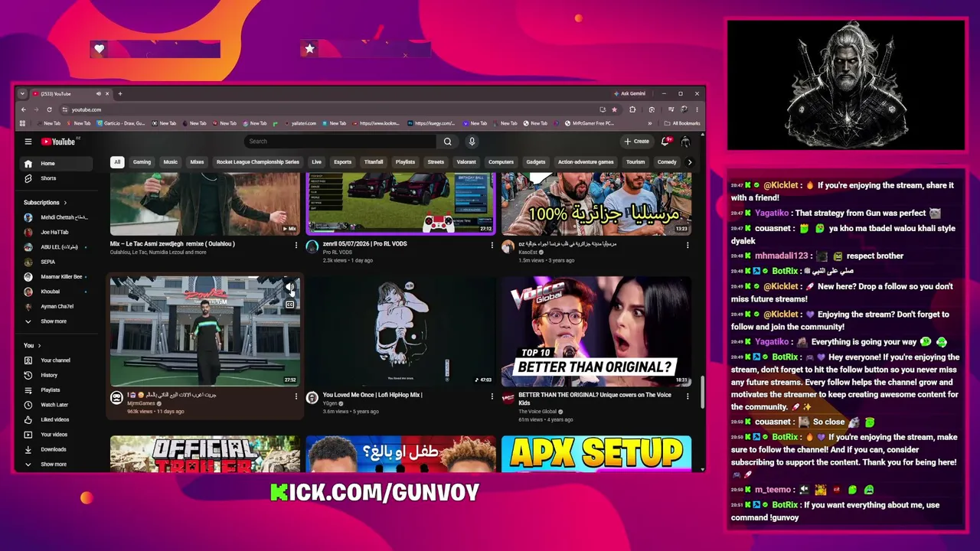This screenshot has width=980, height=551.
Task: Open the MrPcGamer Free PC bookmark
Action: (x=590, y=123)
